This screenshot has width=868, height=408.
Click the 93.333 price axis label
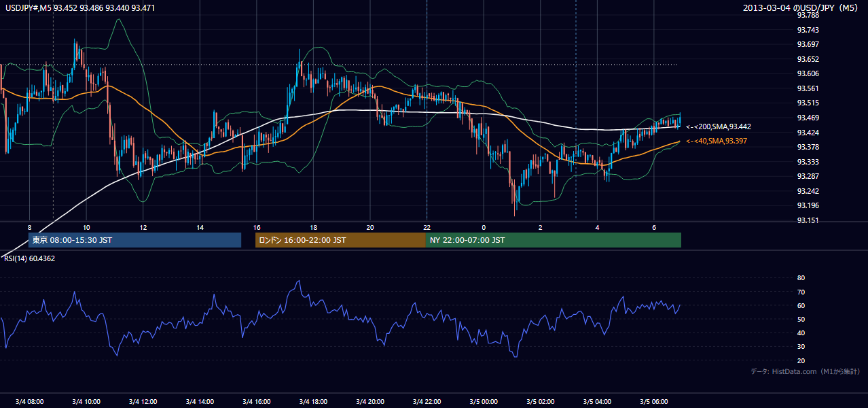pyautogui.click(x=808, y=162)
